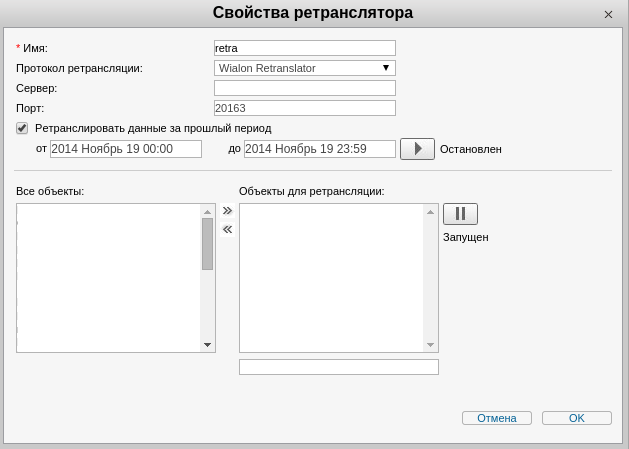This screenshot has height=449, width=629.
Task: Close the retranslator properties dialog
Action: coord(608,15)
